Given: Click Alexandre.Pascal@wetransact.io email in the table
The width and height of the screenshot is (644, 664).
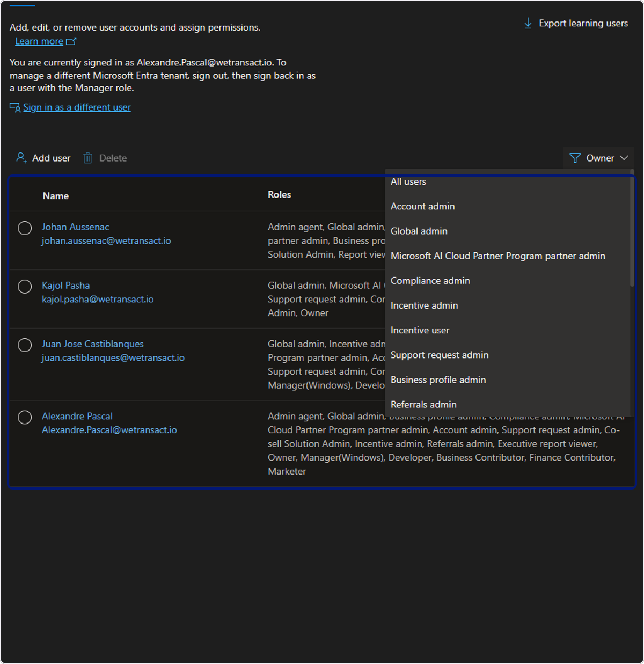Looking at the screenshot, I should (x=109, y=430).
